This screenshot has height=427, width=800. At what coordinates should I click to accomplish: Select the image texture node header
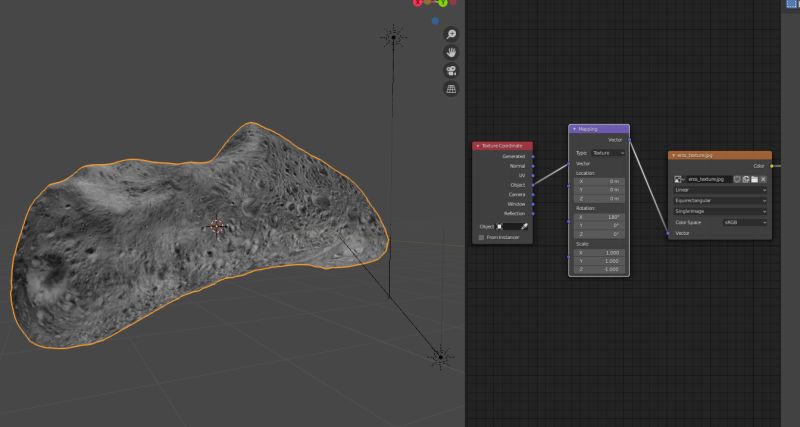coord(720,155)
